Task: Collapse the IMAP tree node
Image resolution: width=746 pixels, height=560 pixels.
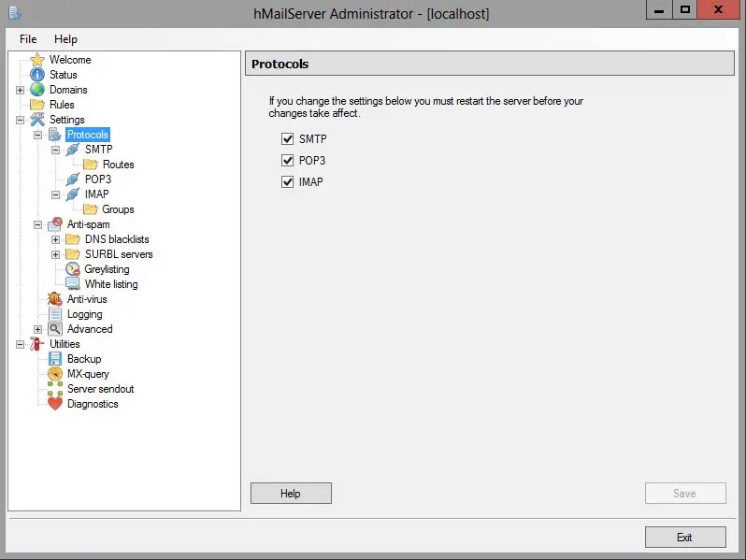Action: tap(56, 194)
